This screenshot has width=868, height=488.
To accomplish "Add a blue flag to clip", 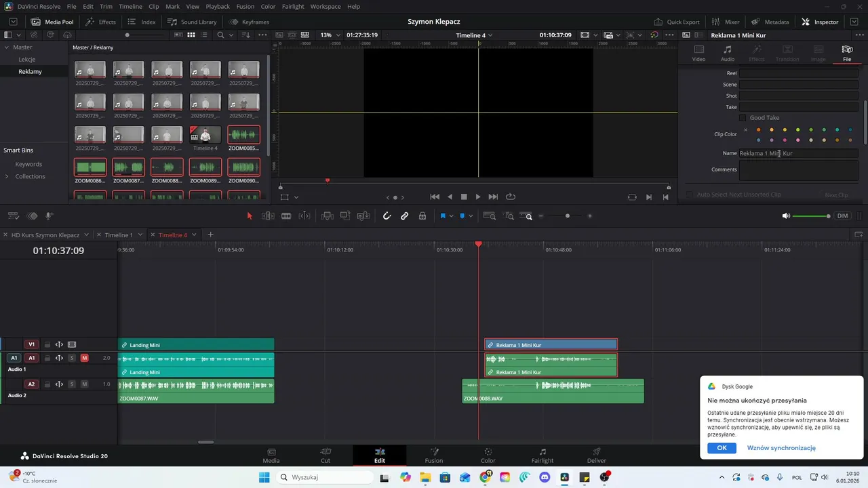I will click(443, 216).
